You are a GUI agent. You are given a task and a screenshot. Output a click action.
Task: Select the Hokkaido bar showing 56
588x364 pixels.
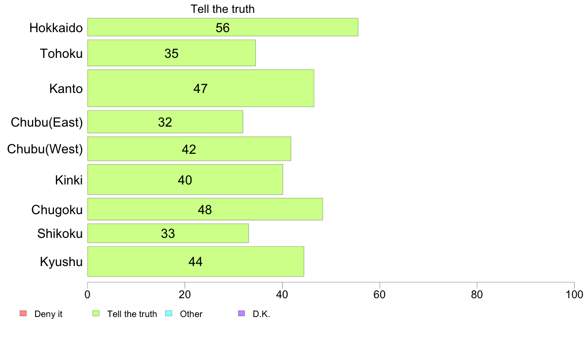(223, 27)
